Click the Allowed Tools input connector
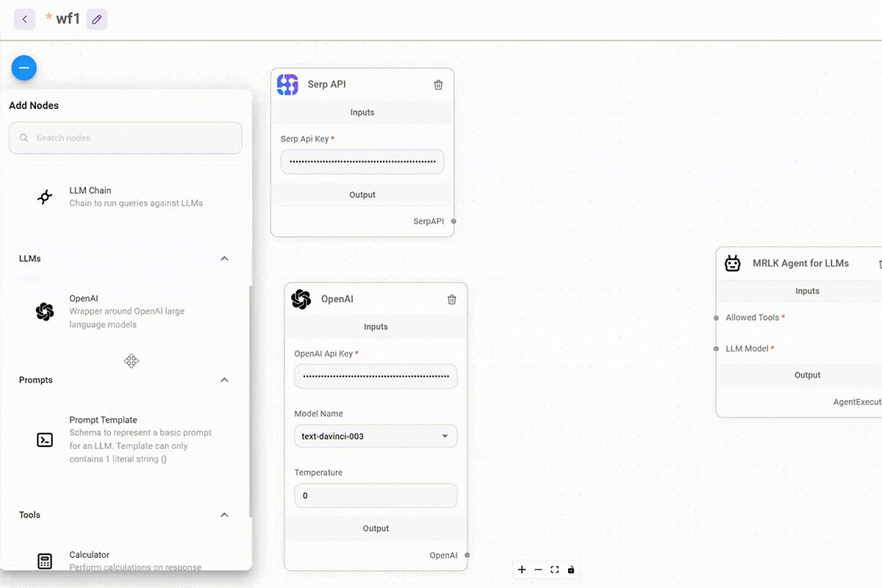This screenshot has height=588, width=882. 716,318
